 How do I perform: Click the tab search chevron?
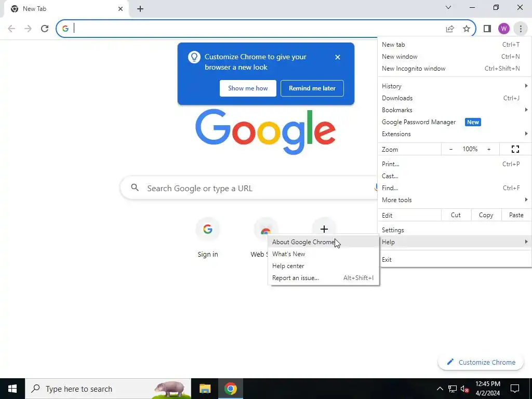[448, 7]
